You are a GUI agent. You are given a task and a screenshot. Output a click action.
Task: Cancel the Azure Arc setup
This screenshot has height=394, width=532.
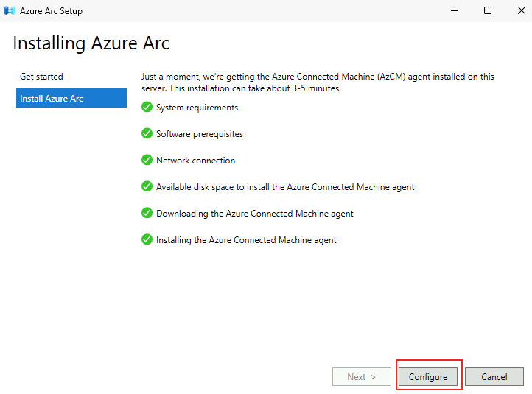(494, 377)
